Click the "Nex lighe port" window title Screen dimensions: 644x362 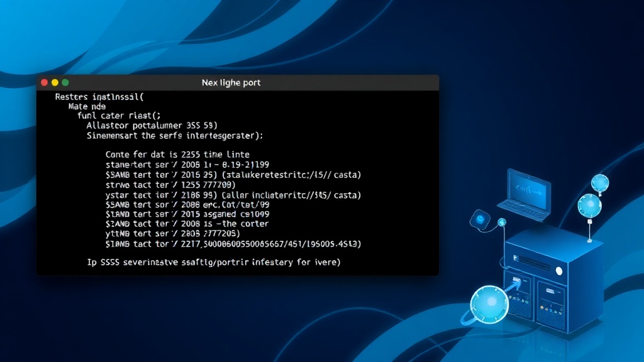[x=231, y=82]
